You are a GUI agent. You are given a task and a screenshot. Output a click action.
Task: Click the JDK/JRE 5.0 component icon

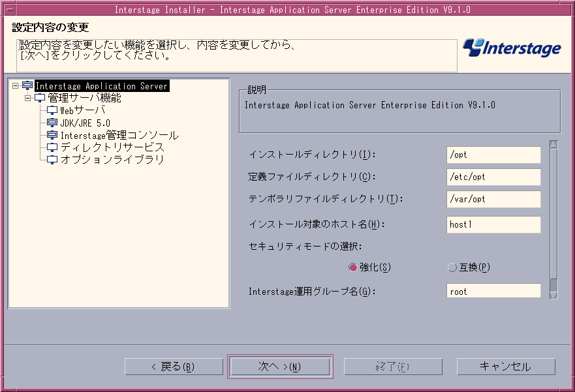click(x=52, y=123)
